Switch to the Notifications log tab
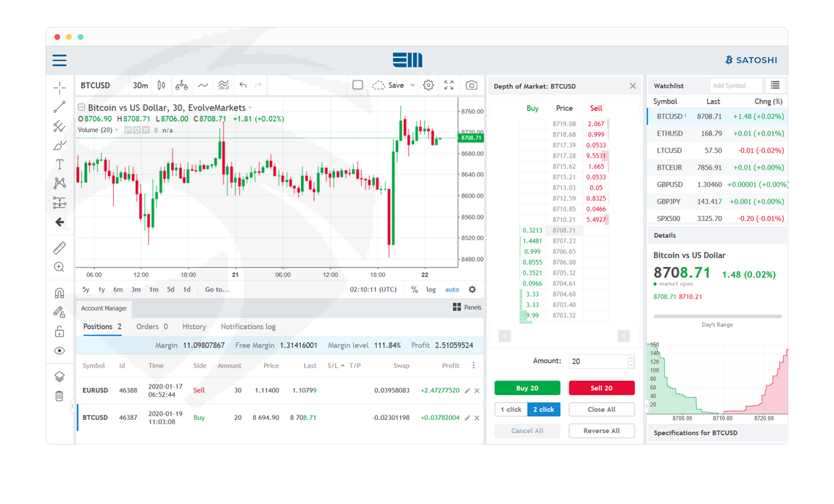834x504 pixels. coord(248,327)
